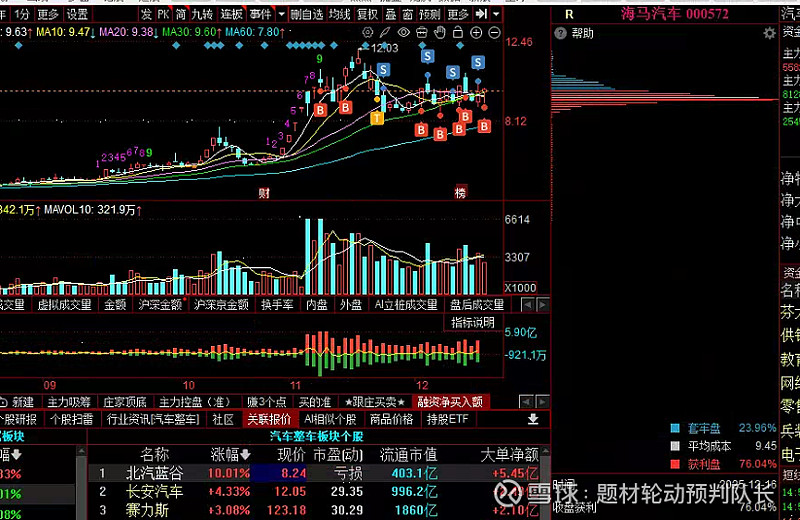Image resolution: width=800 pixels, height=520 pixels.
Task: Click the download arrow icon beside 持股ETF
Action: tap(533, 419)
